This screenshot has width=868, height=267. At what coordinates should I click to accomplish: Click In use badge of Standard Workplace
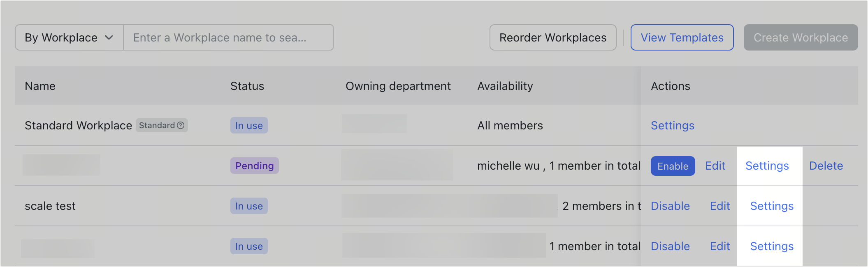(249, 125)
